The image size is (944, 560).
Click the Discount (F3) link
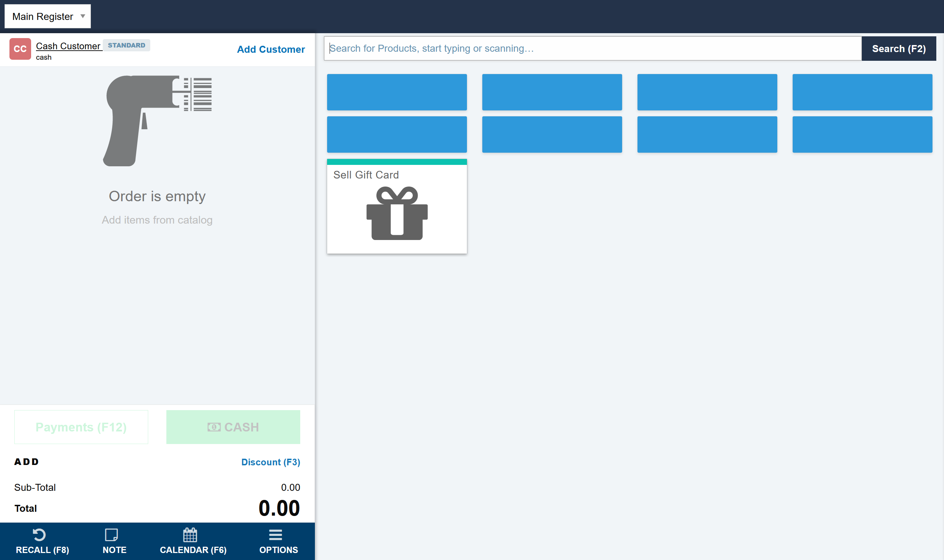271,462
